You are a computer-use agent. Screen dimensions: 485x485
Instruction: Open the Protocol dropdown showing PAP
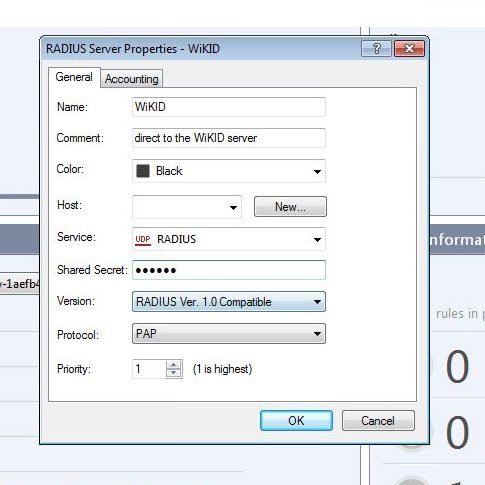(229, 334)
